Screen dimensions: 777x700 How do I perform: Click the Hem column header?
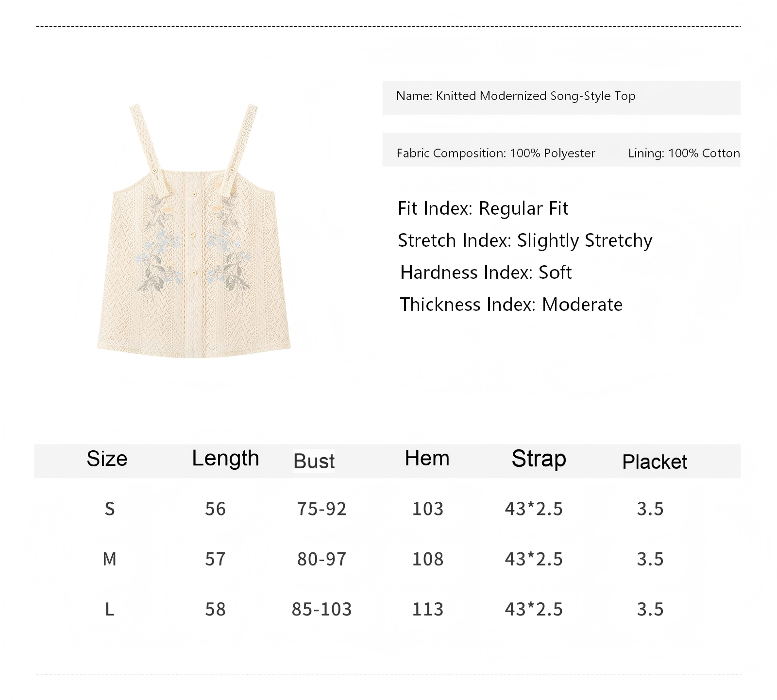tap(427, 458)
